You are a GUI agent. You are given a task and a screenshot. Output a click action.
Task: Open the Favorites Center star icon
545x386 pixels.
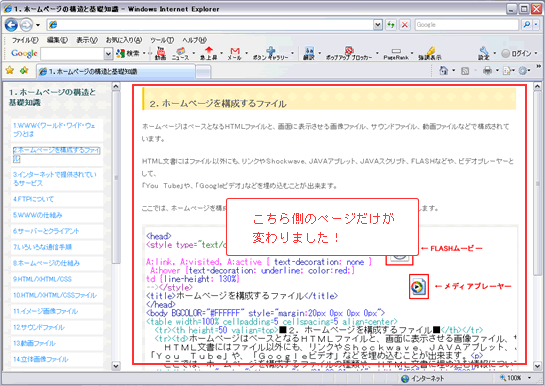[x=10, y=71]
